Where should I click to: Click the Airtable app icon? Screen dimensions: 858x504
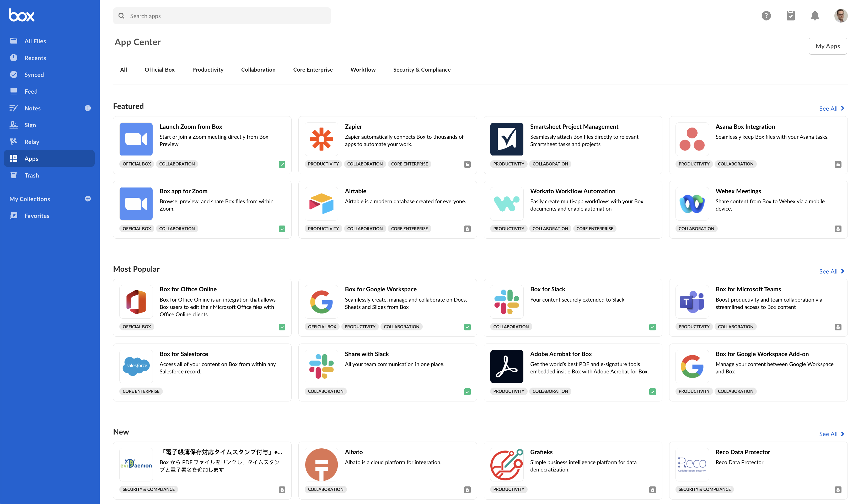321,204
